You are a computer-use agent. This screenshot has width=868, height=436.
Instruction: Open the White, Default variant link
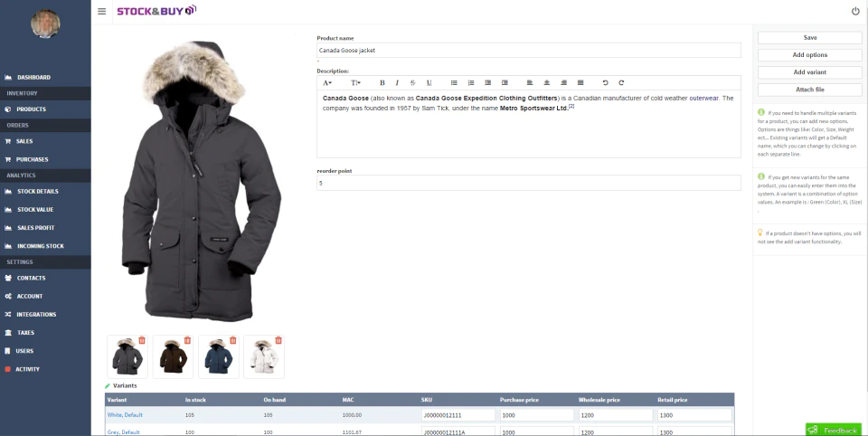click(x=125, y=414)
